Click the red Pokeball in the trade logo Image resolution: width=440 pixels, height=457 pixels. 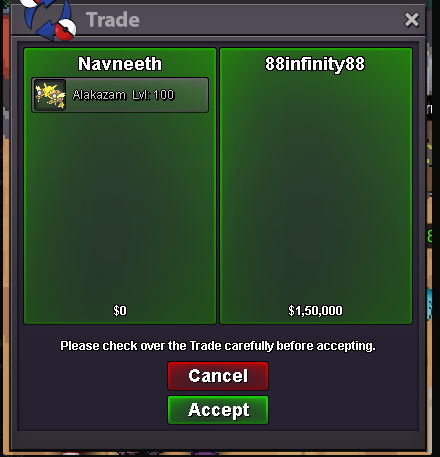tap(65, 30)
